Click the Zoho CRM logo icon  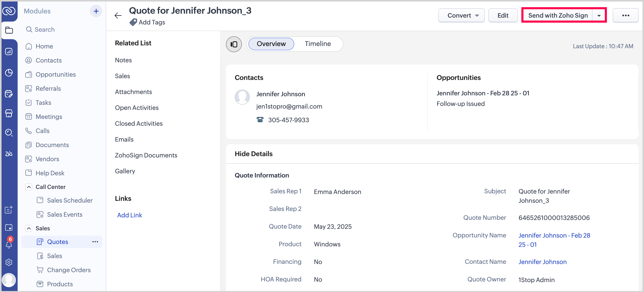coord(9,11)
